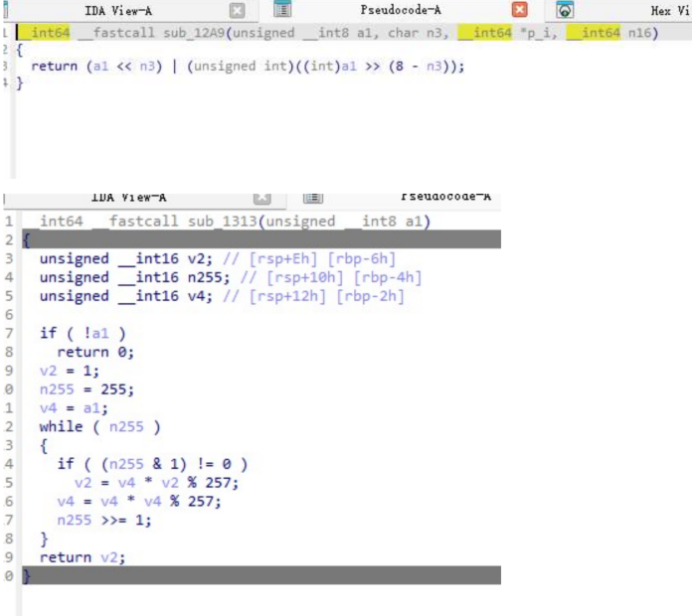Select the top Pseudocode-A tab

pos(401,10)
